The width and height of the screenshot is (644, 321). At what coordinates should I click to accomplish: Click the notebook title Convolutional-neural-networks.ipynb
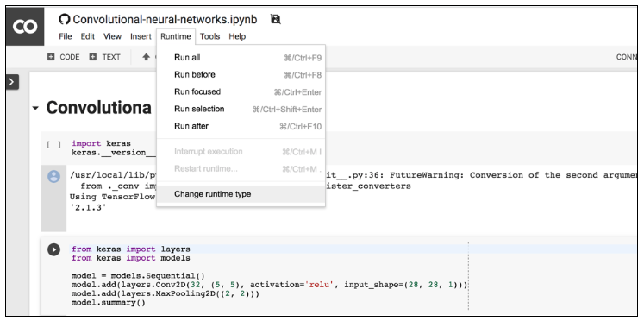coord(165,19)
